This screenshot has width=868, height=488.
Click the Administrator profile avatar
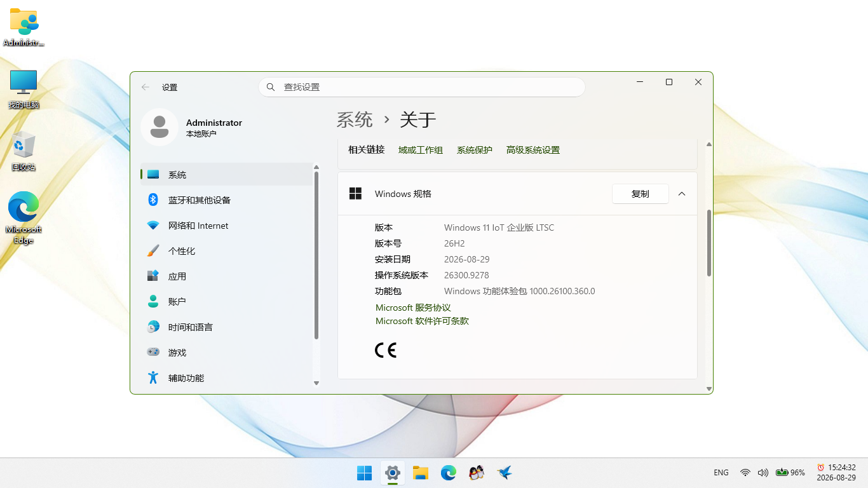[159, 127]
